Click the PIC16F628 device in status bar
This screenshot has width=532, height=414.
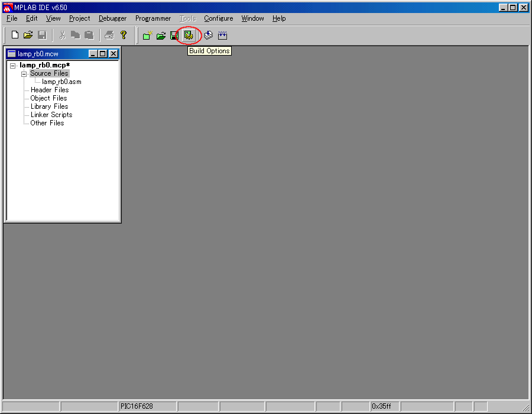point(148,406)
